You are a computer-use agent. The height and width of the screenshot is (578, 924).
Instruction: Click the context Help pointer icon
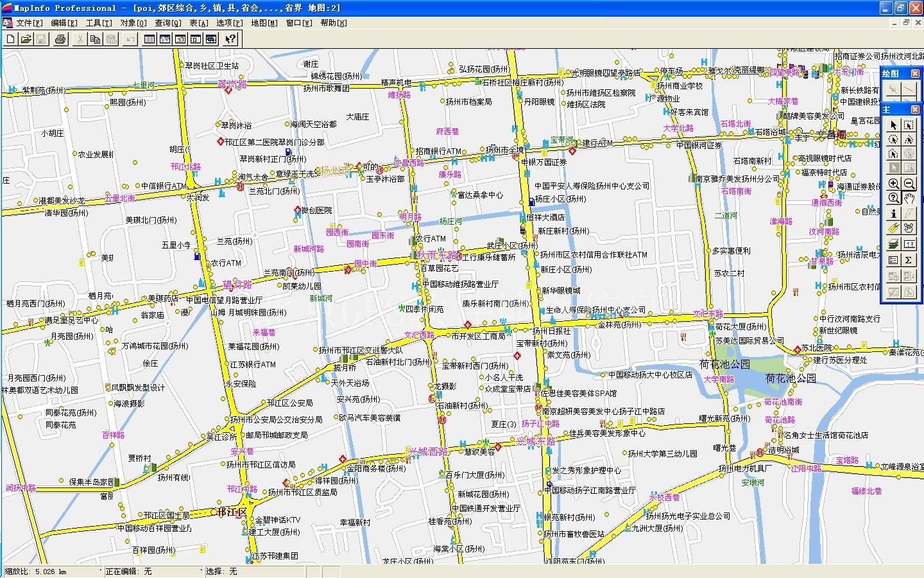tap(230, 39)
